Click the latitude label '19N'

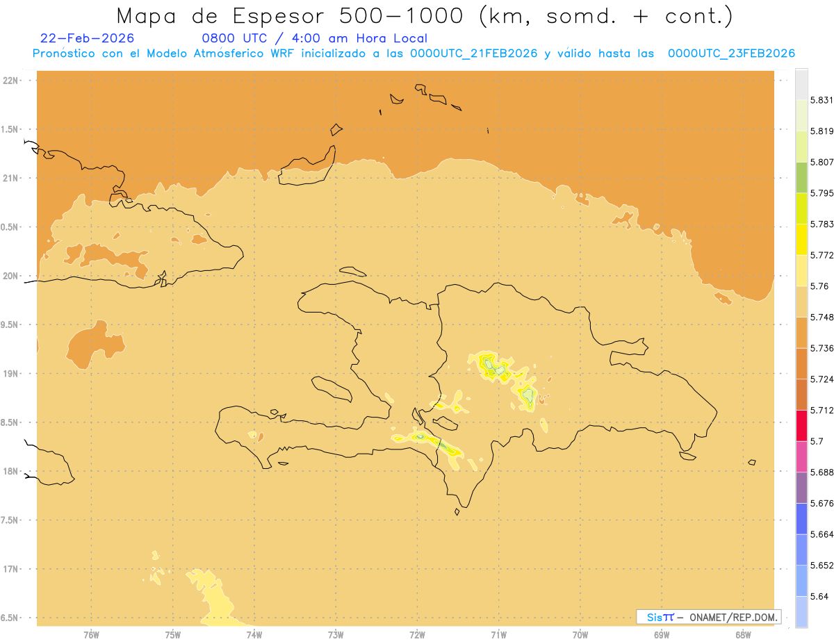10,374
